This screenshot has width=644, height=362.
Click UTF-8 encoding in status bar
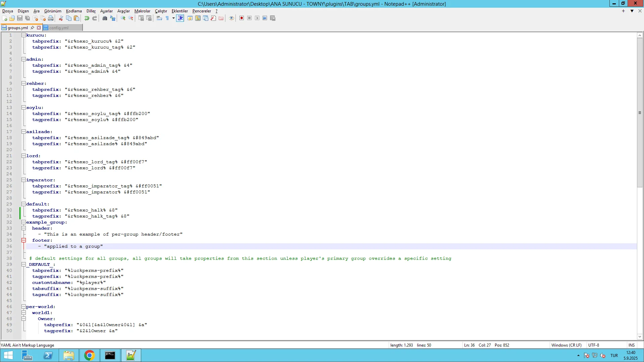tap(594, 345)
